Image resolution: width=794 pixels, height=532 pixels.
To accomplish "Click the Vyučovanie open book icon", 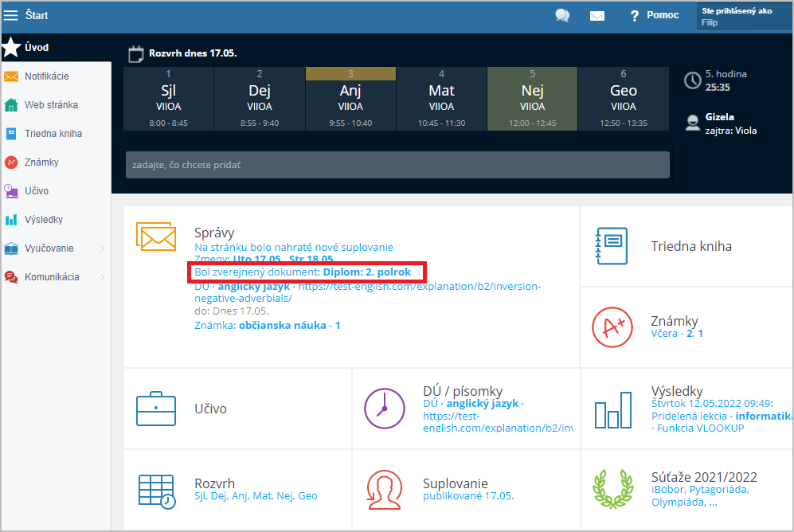I will click(11, 248).
